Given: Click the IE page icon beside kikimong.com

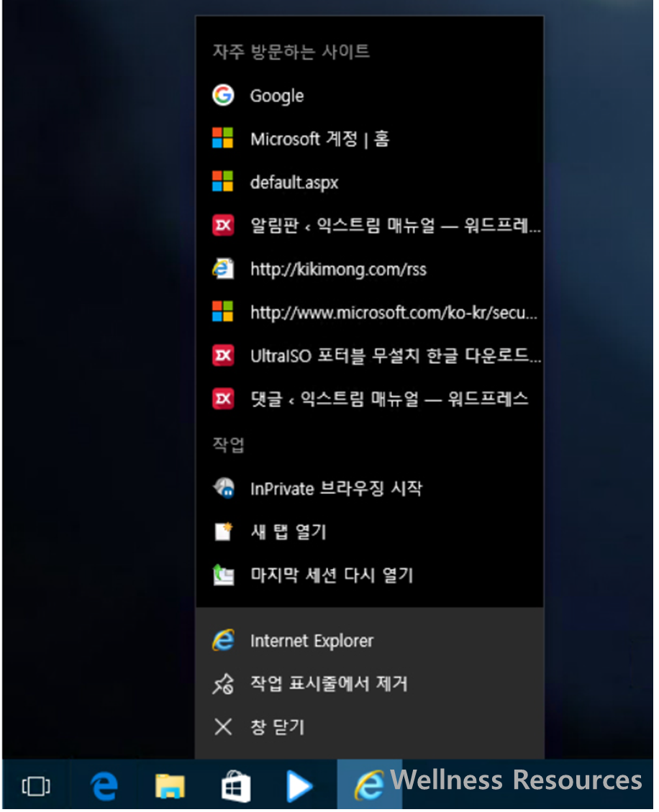Looking at the screenshot, I should click(x=223, y=268).
